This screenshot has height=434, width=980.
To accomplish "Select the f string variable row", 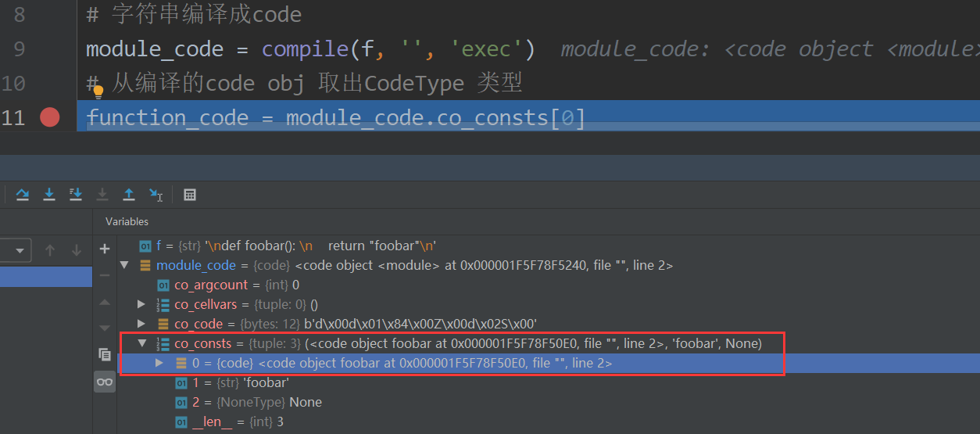I will coord(548,246).
